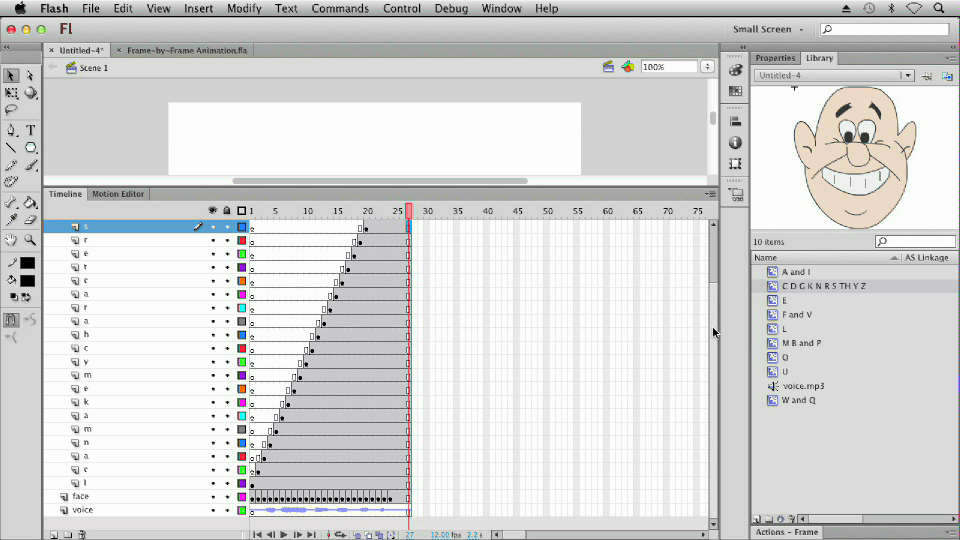This screenshot has height=540, width=960.
Task: Toggle outline swatch of layer h
Action: (x=242, y=335)
